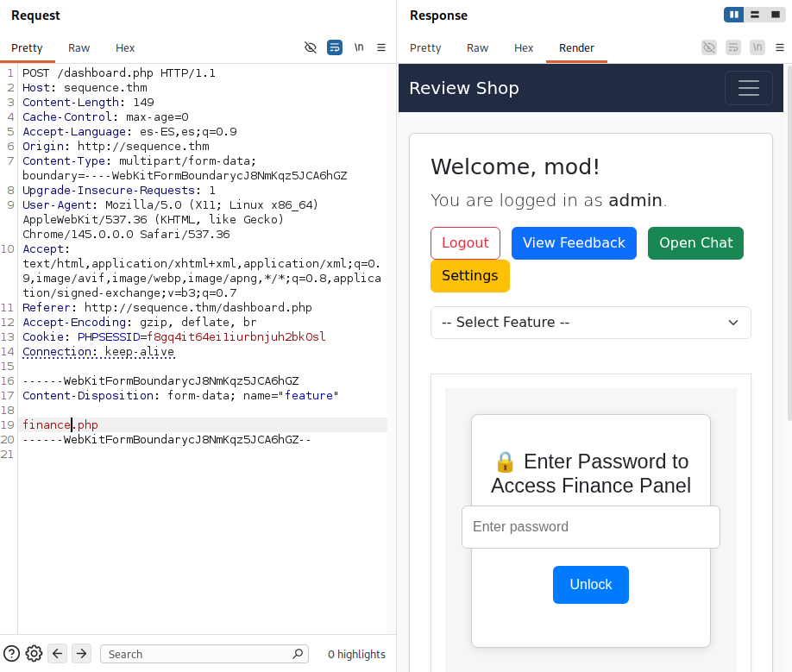
Task: Switch to side-by-side split layout
Action: [x=734, y=15]
